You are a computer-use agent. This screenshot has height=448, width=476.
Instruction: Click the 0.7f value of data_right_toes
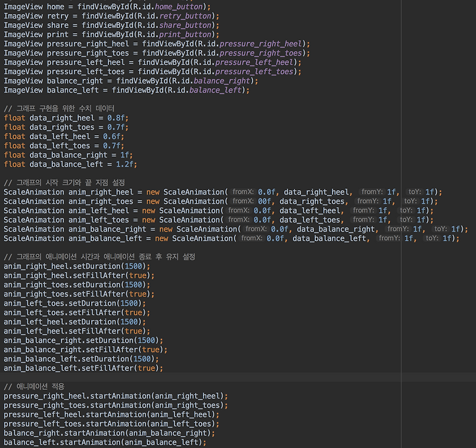[116, 127]
